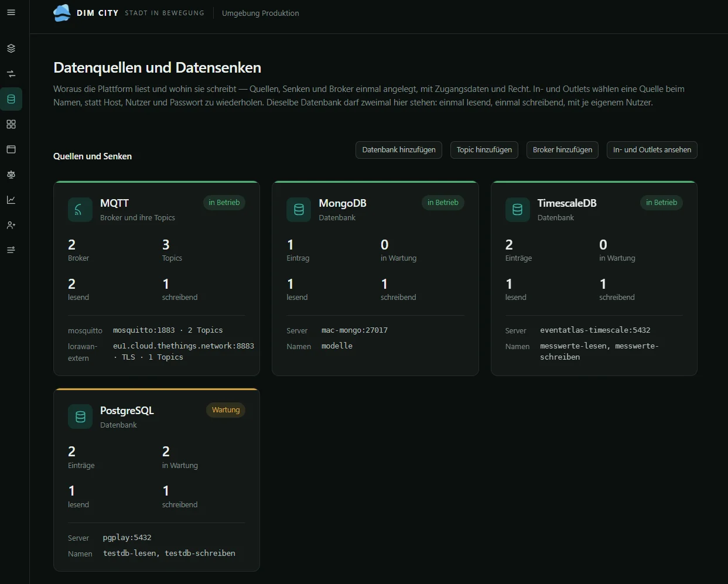Screen dimensions: 728x584
Task: Click TimescaleDB '2 Einträge' count
Action: pyautogui.click(x=518, y=250)
